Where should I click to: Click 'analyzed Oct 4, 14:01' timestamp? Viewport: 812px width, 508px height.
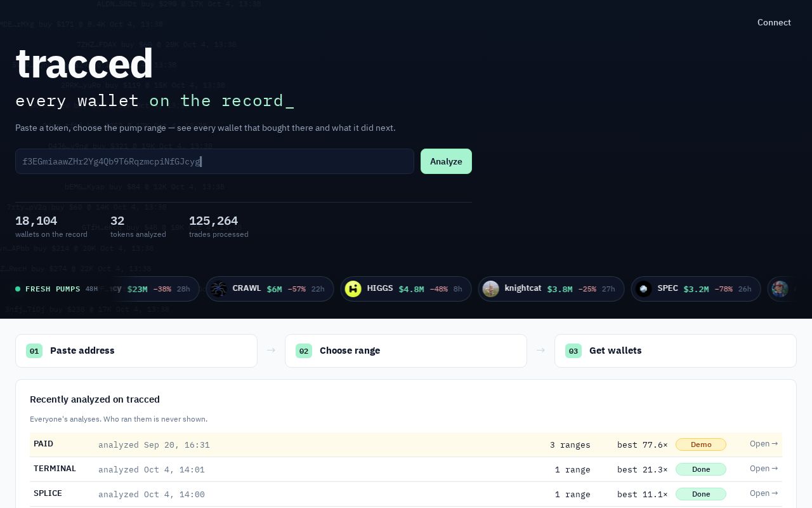click(152, 469)
